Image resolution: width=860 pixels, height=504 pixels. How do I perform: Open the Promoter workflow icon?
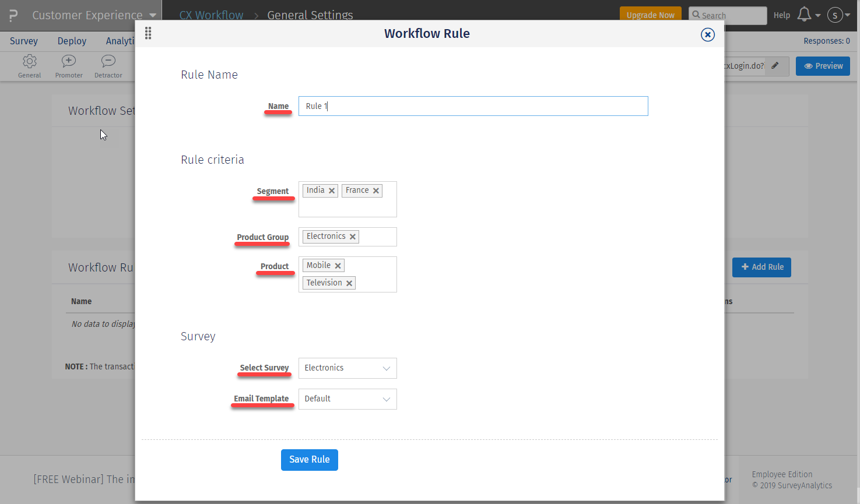pos(69,61)
